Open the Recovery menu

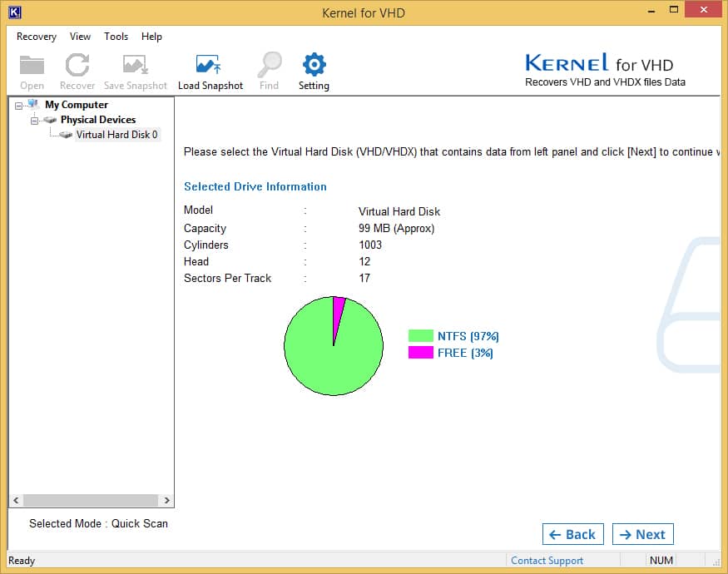(x=37, y=37)
